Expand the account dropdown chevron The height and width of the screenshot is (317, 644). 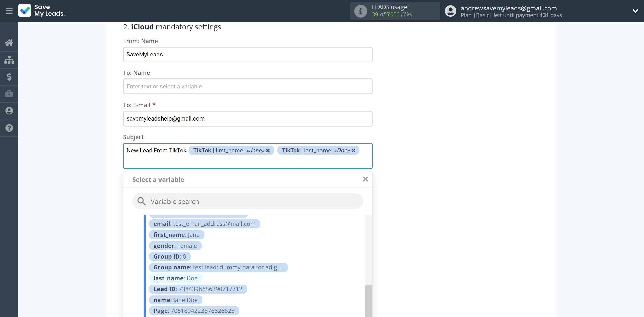635,11
